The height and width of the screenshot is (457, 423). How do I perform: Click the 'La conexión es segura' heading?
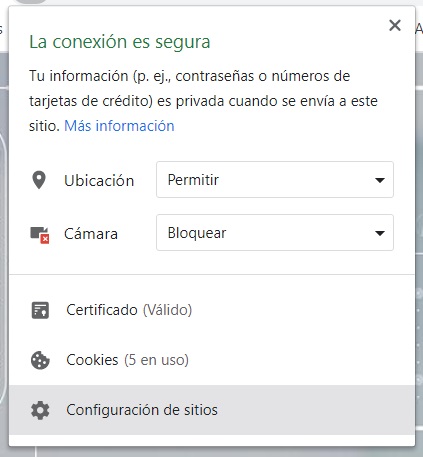(x=120, y=42)
